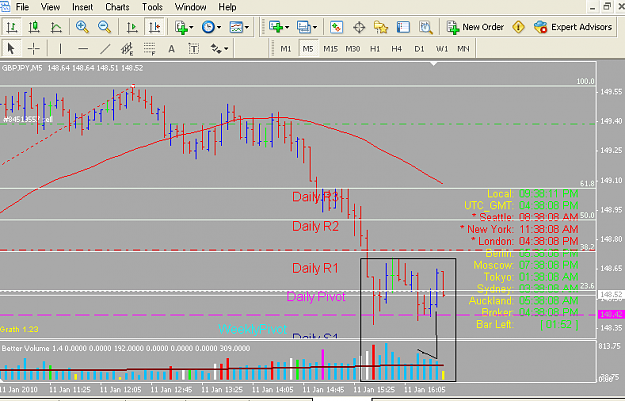Switch timeframe to M30

pyautogui.click(x=352, y=49)
